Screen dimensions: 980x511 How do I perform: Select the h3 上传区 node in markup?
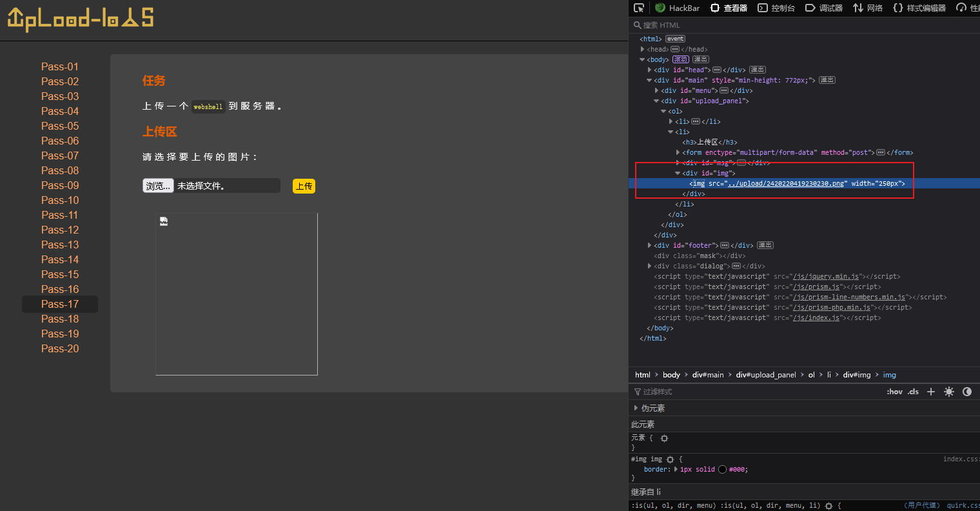pos(710,142)
